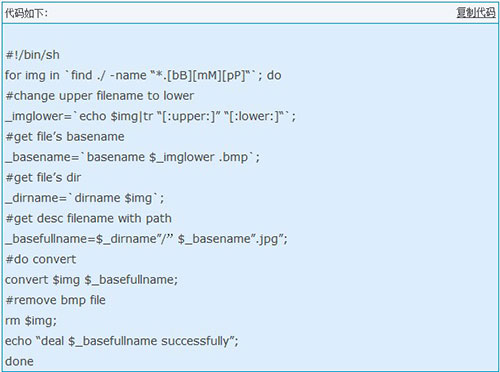
Task: Click the 'convert $img $_basefullname' line
Action: click(91, 280)
